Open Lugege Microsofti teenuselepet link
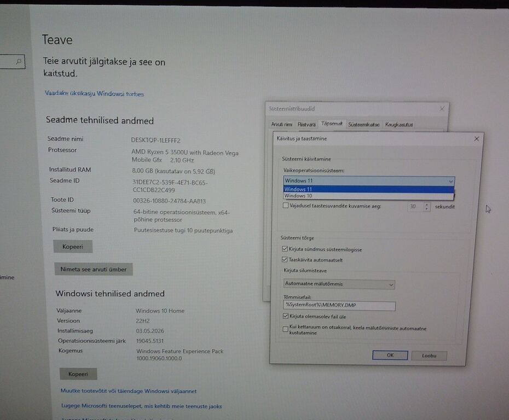The height and width of the screenshot is (420, 509). (x=142, y=406)
